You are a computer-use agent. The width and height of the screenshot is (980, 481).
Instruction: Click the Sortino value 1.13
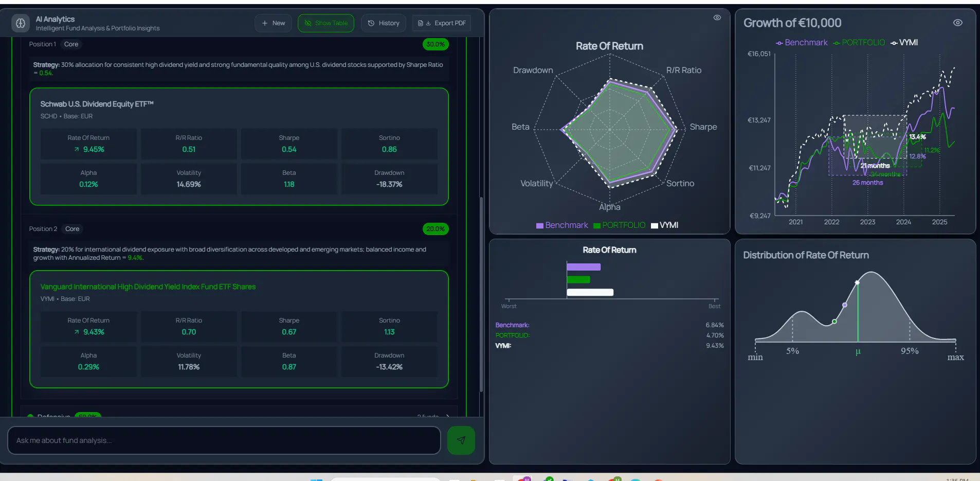point(389,332)
